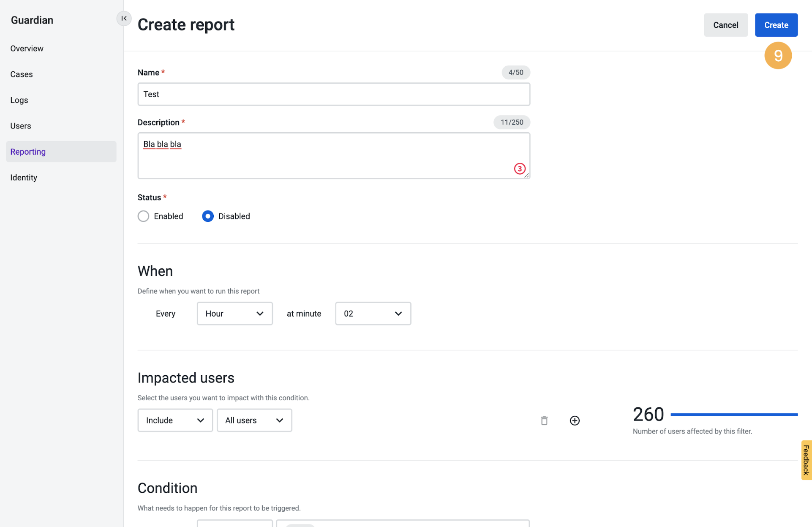Select the Disabled status option
The height and width of the screenshot is (527, 812).
tap(208, 216)
